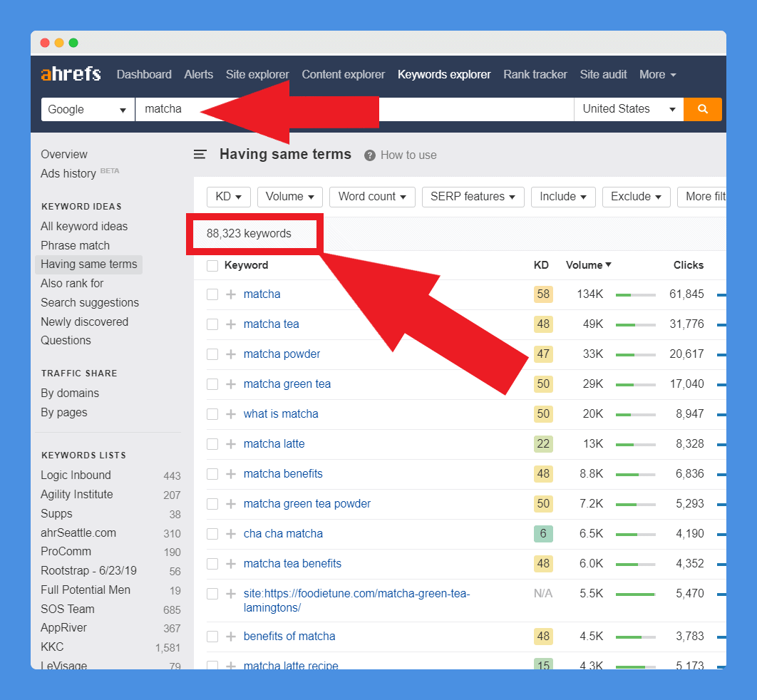Viewport: 757px width, 700px height.
Task: Open Ads history in the sidebar
Action: click(68, 173)
